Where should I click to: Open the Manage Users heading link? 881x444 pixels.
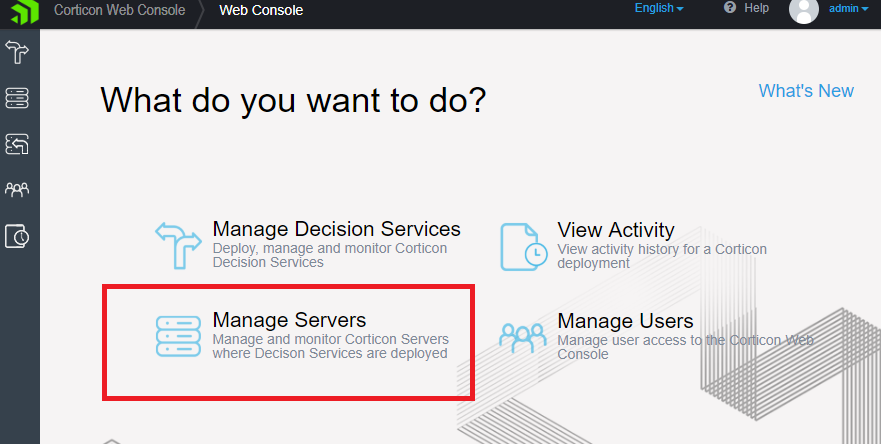pos(625,321)
